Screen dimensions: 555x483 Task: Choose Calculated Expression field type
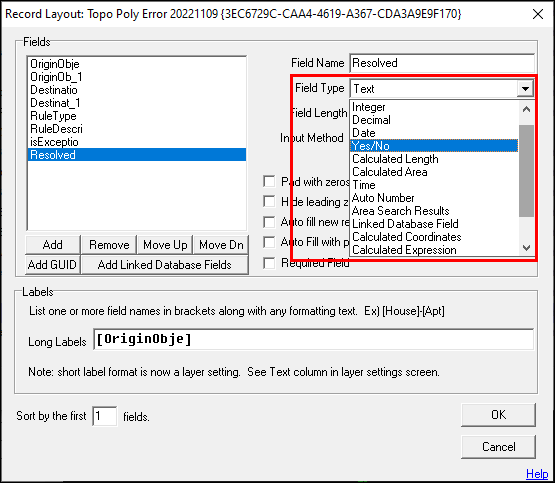(x=434, y=250)
